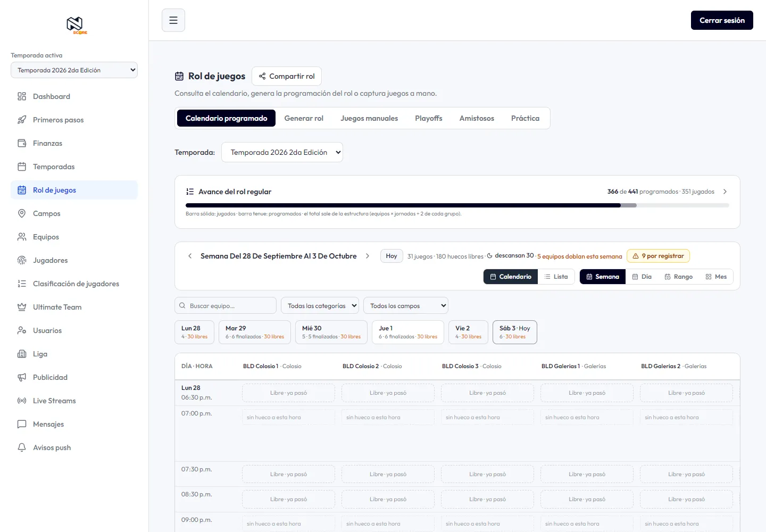766x532 pixels.
Task: Open Todas las categorías dropdown
Action: pyautogui.click(x=320, y=306)
